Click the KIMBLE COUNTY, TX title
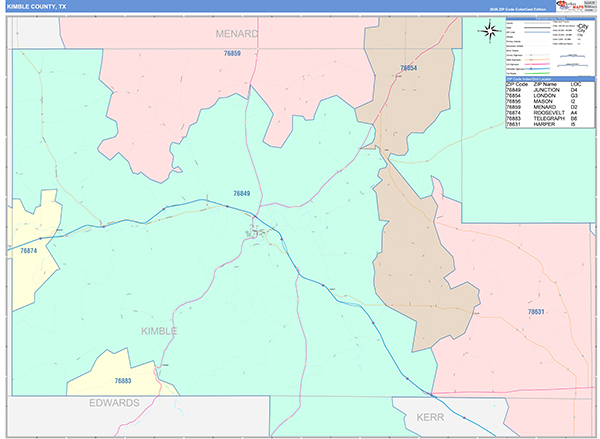The image size is (600, 439). 36,7
